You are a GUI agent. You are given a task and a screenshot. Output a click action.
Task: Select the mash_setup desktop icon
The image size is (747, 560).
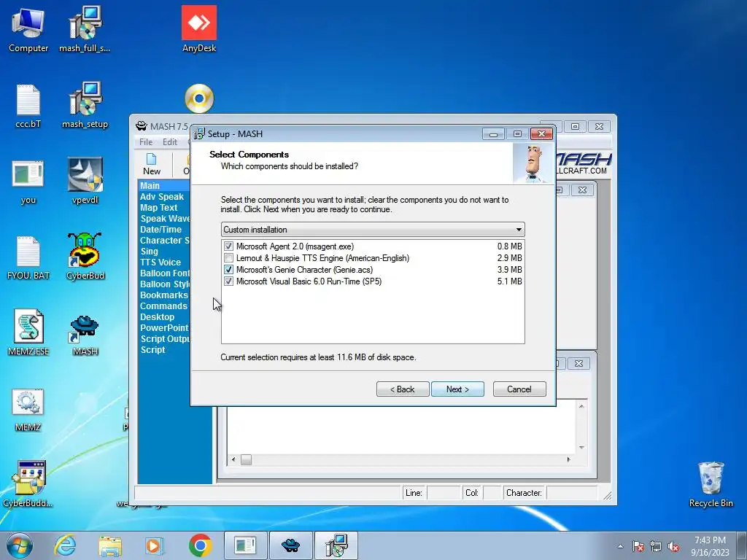[x=85, y=106]
